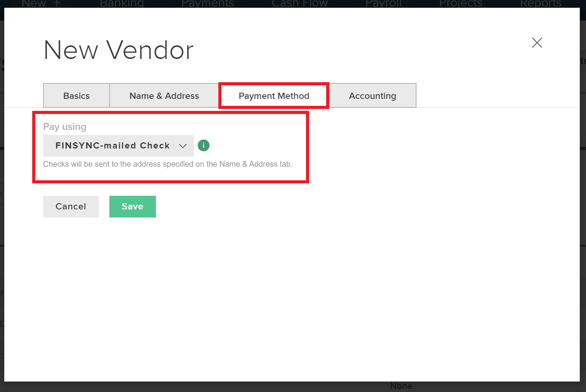Click the green info icon
This screenshot has width=586, height=392.
[x=204, y=145]
